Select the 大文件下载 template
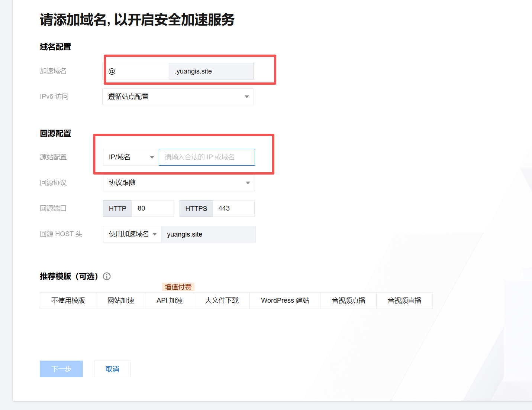This screenshot has height=410, width=532. pos(222,300)
